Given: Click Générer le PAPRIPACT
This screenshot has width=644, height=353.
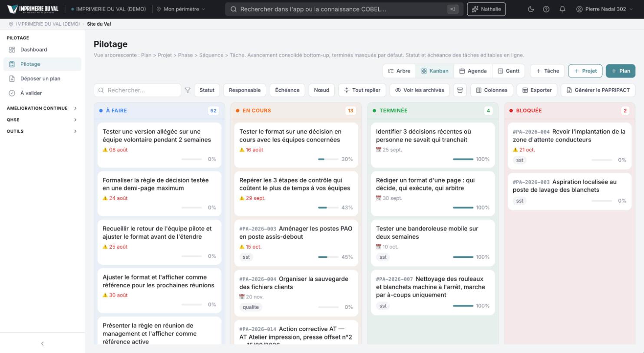Looking at the screenshot, I should pos(598,90).
